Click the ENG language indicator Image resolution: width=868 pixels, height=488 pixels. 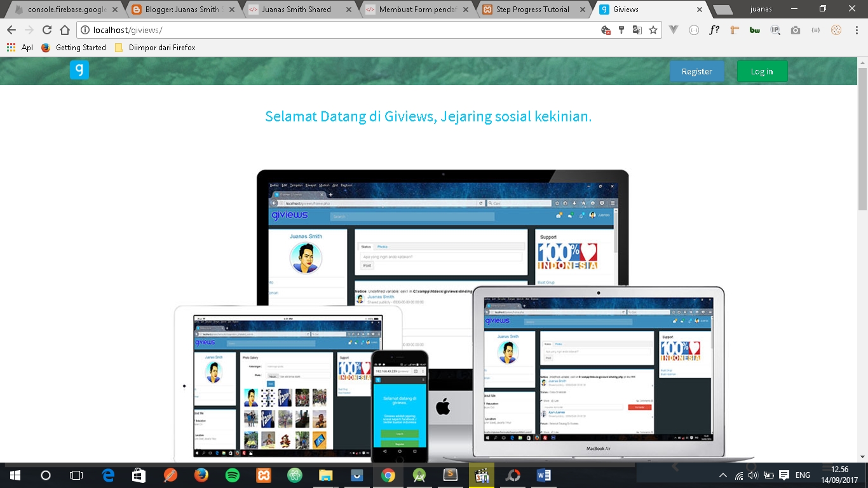tap(803, 475)
